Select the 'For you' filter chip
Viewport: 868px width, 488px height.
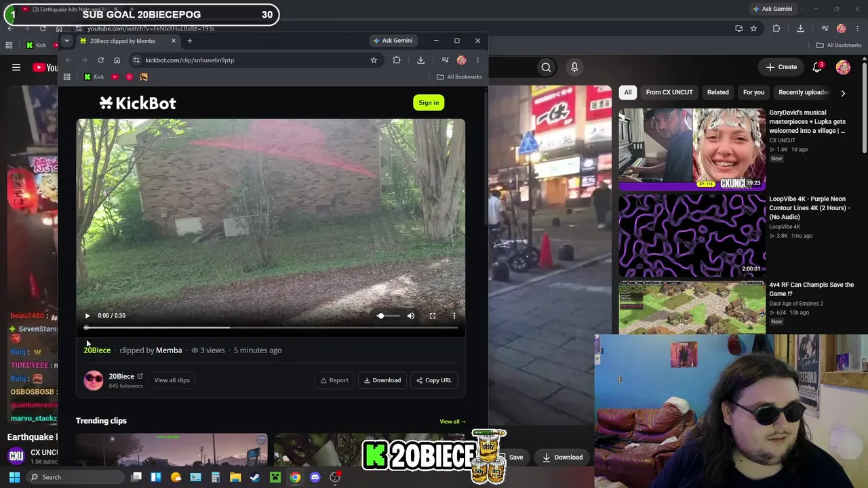click(x=753, y=92)
